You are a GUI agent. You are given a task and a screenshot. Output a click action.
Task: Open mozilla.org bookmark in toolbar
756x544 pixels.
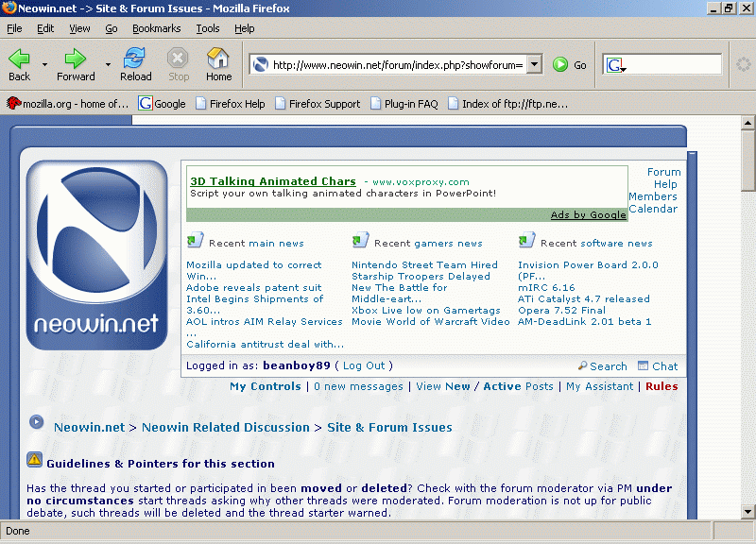(x=68, y=104)
